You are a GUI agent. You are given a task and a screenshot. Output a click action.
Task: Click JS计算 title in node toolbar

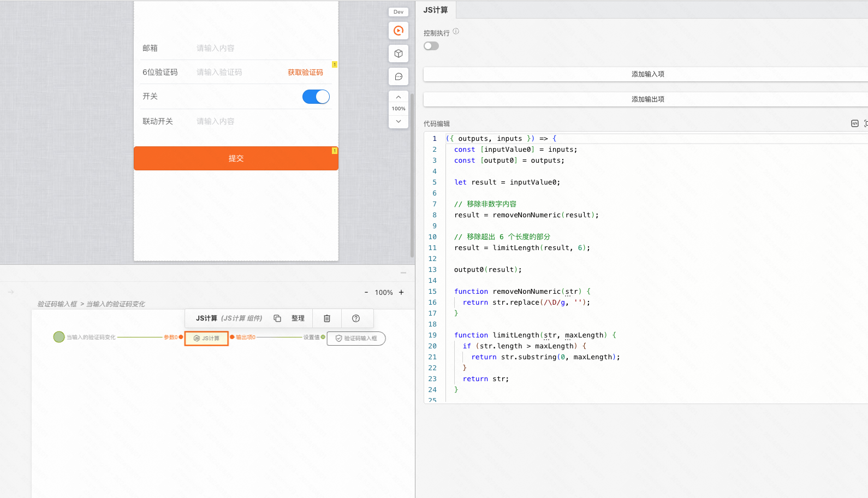click(x=207, y=318)
